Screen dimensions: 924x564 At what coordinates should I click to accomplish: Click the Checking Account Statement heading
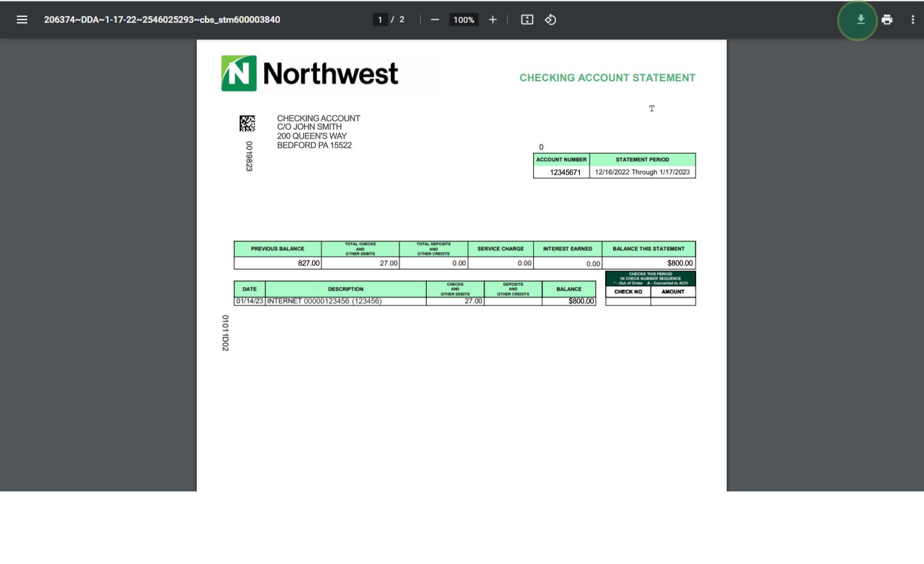(607, 78)
